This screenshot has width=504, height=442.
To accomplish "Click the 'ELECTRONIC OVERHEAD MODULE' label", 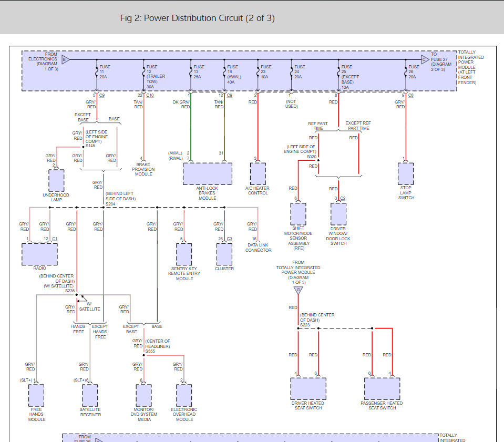I will point(184,414).
